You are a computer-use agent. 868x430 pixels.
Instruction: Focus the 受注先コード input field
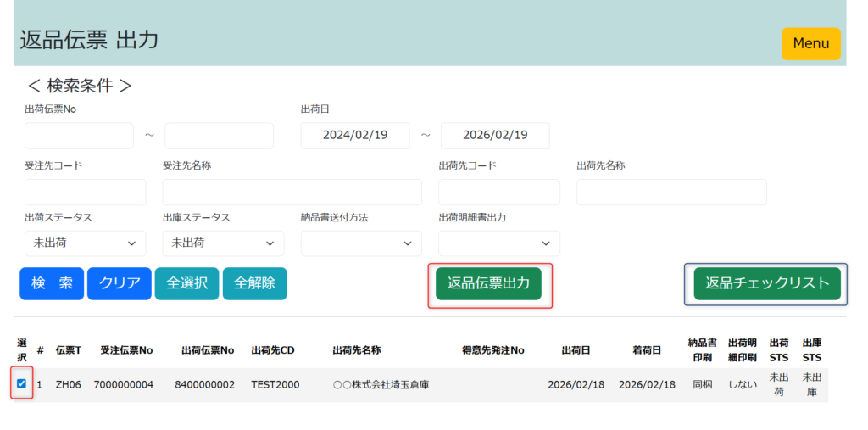pyautogui.click(x=85, y=192)
